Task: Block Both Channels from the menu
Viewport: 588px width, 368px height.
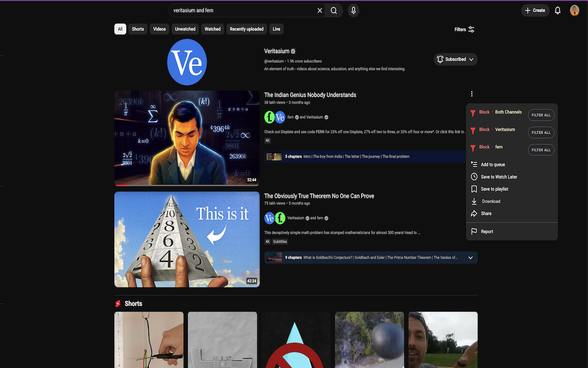Action: pyautogui.click(x=500, y=112)
